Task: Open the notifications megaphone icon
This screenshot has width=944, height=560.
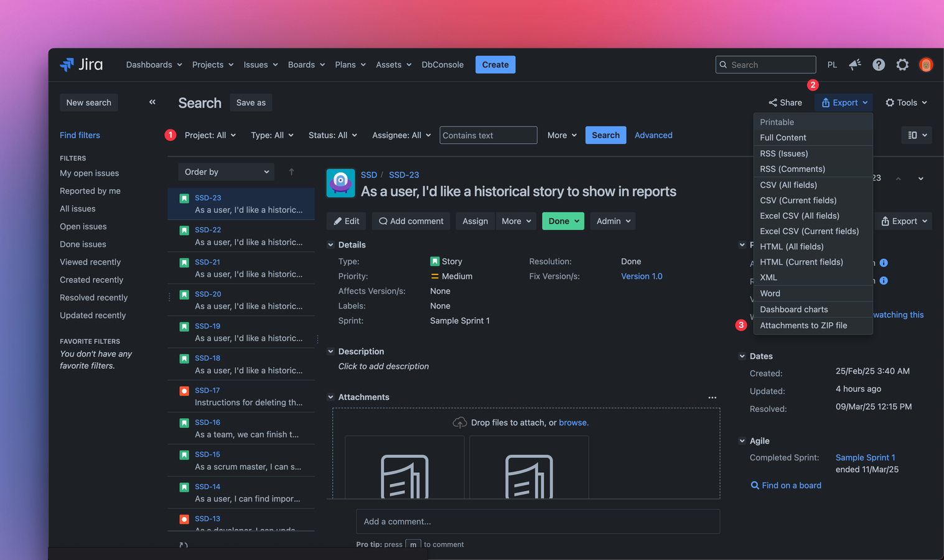Action: (x=855, y=65)
